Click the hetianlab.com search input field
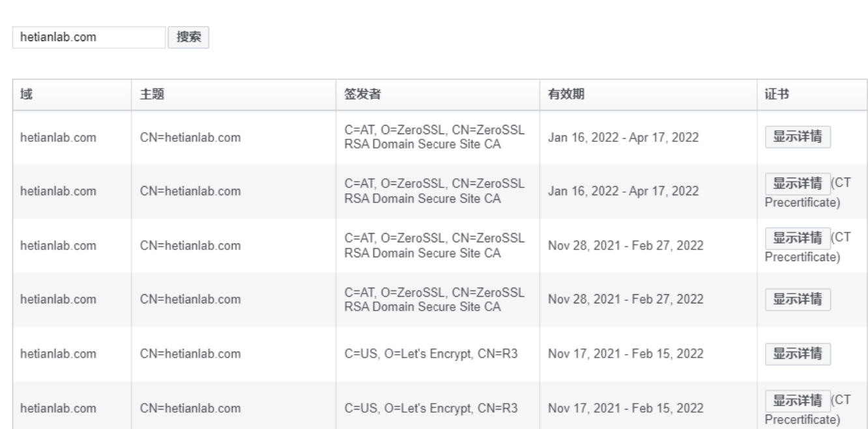The width and height of the screenshot is (868, 429). tap(89, 37)
